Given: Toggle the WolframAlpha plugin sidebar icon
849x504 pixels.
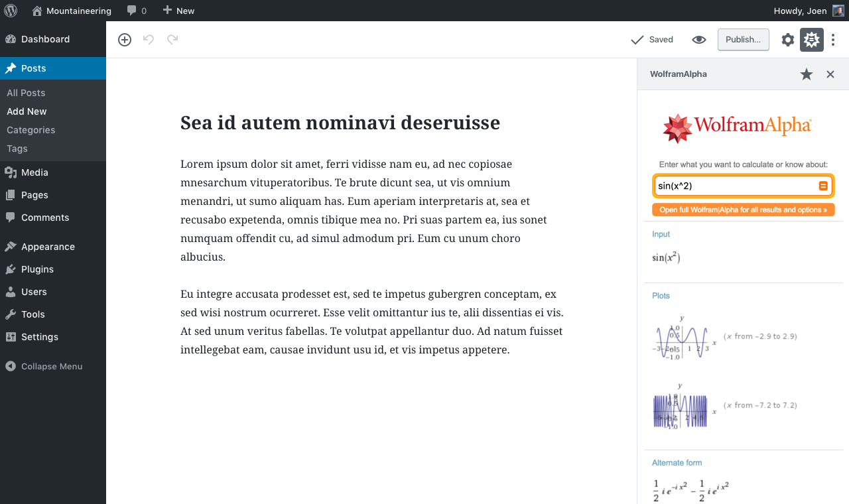Looking at the screenshot, I should 811,40.
